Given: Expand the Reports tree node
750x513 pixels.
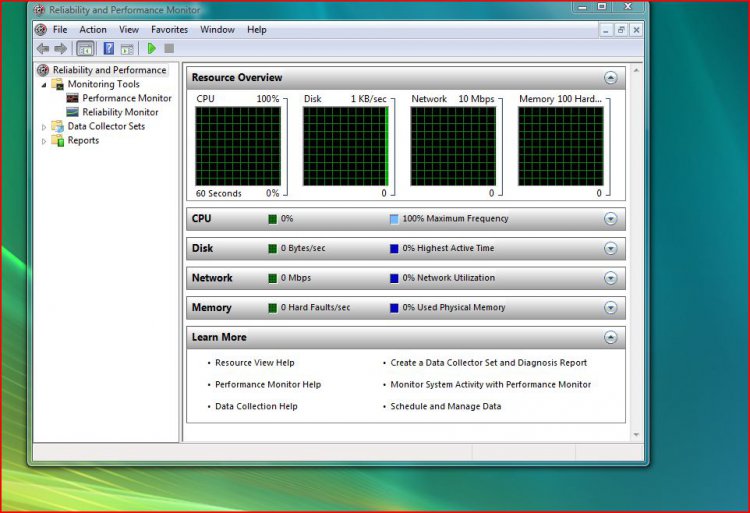Looking at the screenshot, I should point(44,141).
